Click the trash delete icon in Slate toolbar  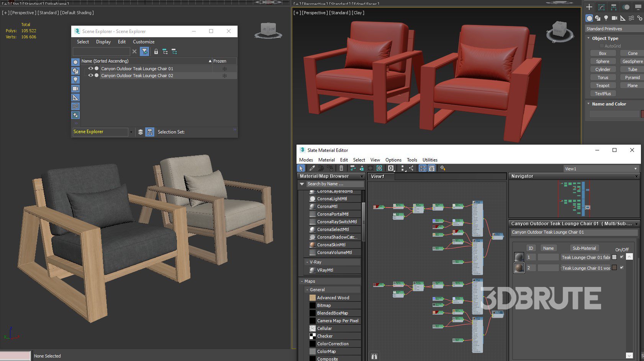(x=341, y=168)
